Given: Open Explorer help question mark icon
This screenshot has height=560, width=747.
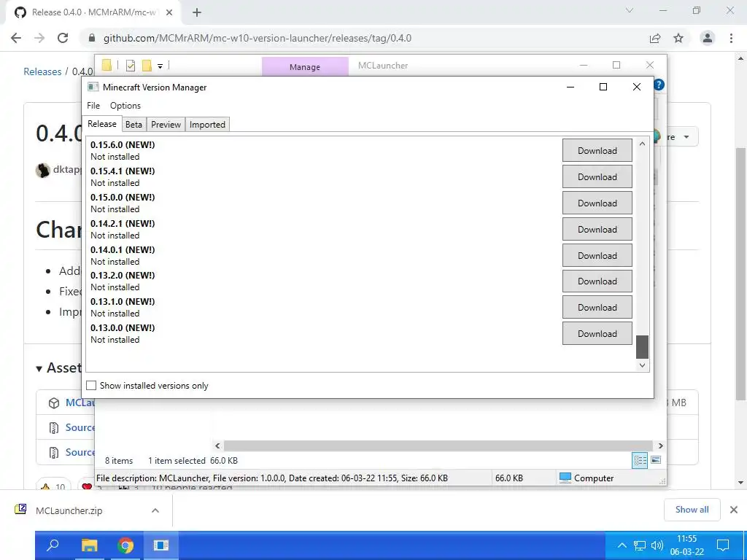Looking at the screenshot, I should 659,85.
